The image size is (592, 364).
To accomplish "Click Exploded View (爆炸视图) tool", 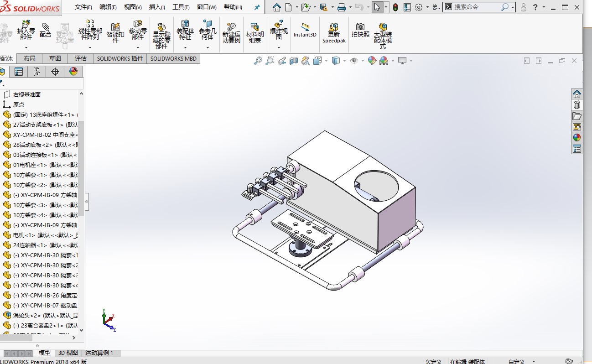I will [279, 30].
